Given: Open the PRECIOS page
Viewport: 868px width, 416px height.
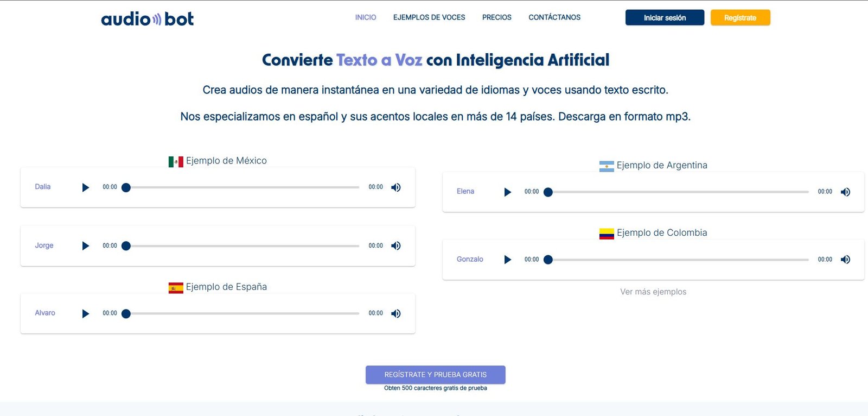Looking at the screenshot, I should click(496, 17).
